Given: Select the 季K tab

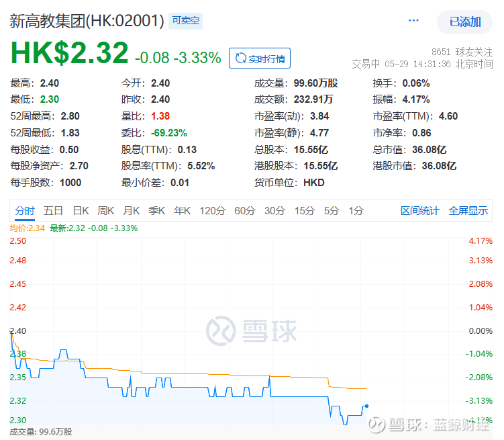Looking at the screenshot, I should (x=156, y=211).
